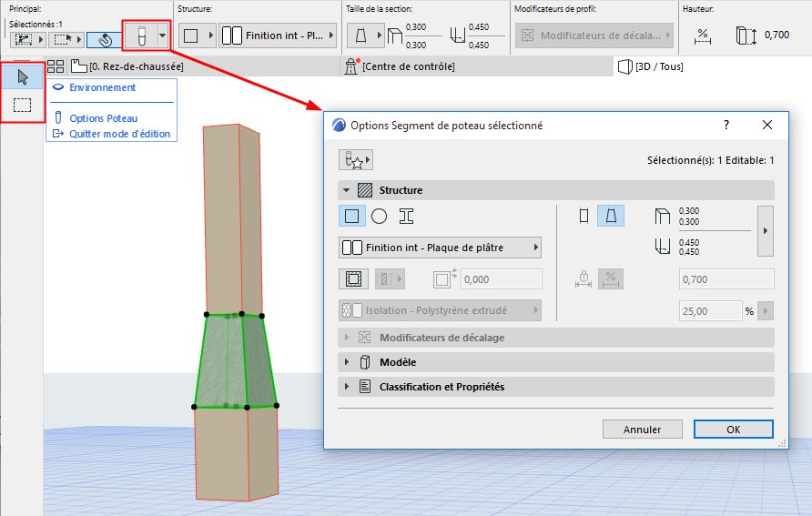Confirm the dialog with OK
The width and height of the screenshot is (812, 516).
coord(734,429)
